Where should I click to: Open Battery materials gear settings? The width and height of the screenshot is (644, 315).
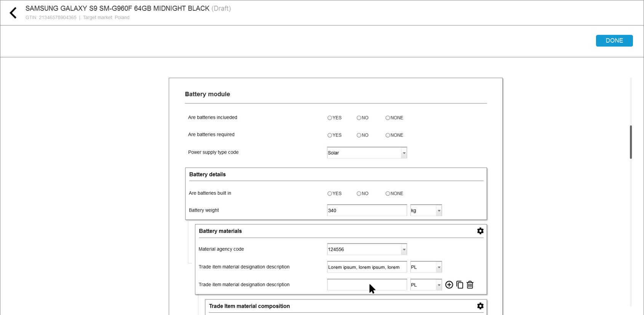coord(480,231)
